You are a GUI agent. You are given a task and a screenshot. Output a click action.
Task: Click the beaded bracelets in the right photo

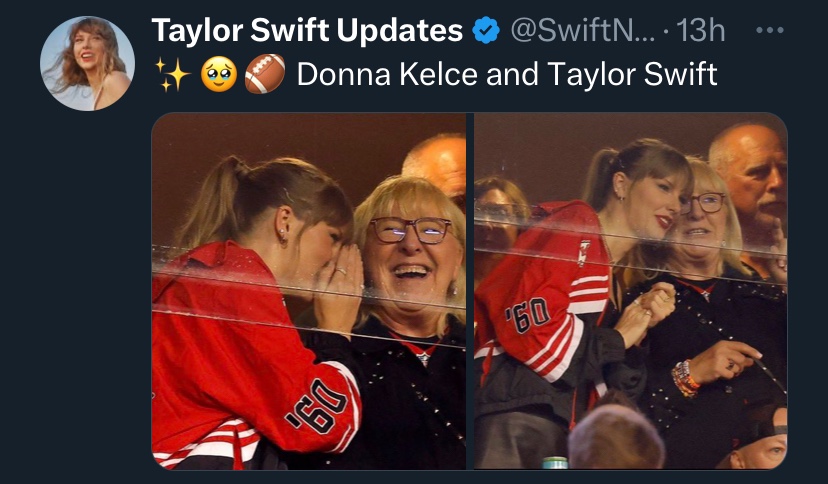click(x=685, y=378)
